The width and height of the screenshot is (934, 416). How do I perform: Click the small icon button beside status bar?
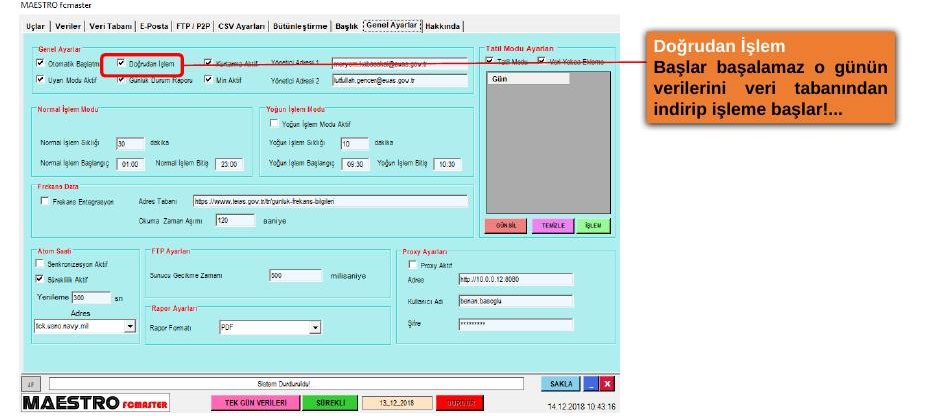[x=30, y=383]
